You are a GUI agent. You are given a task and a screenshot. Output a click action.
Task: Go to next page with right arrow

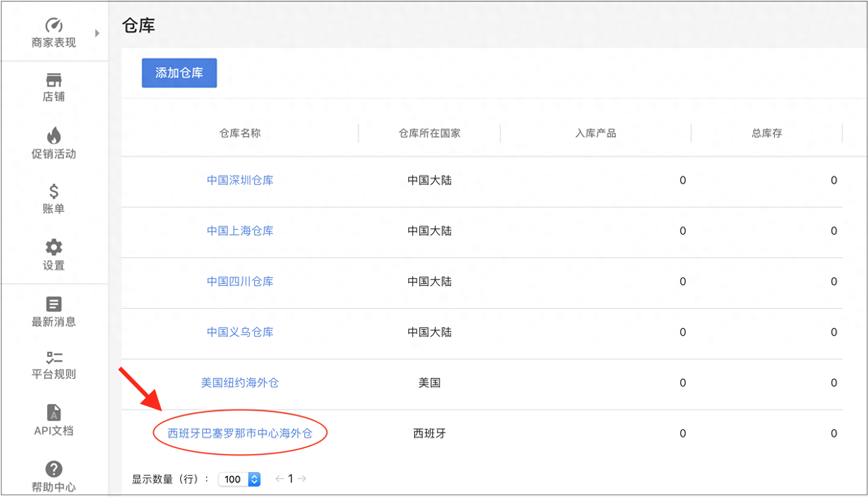click(x=302, y=478)
